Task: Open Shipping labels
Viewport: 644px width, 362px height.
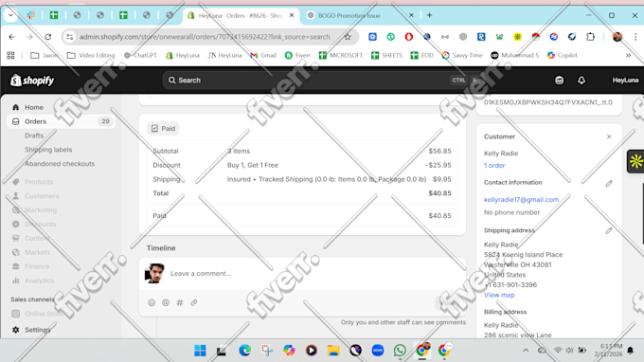Action: tap(48, 150)
